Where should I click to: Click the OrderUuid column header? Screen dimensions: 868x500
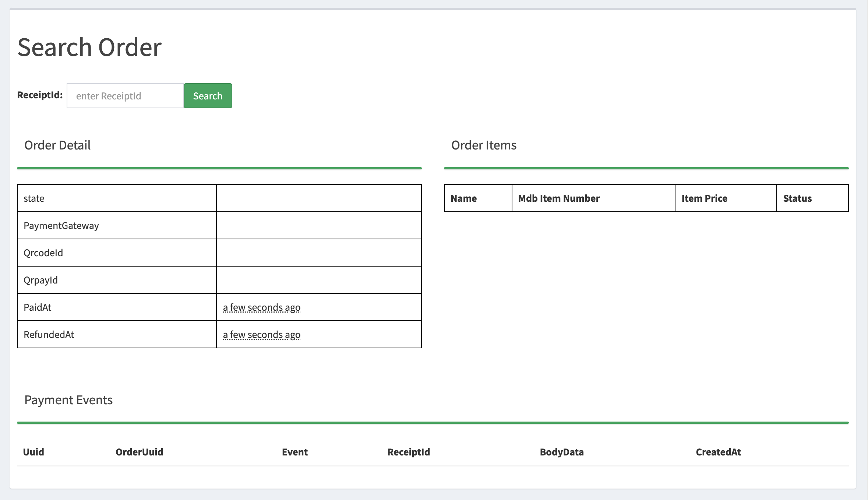[139, 452]
